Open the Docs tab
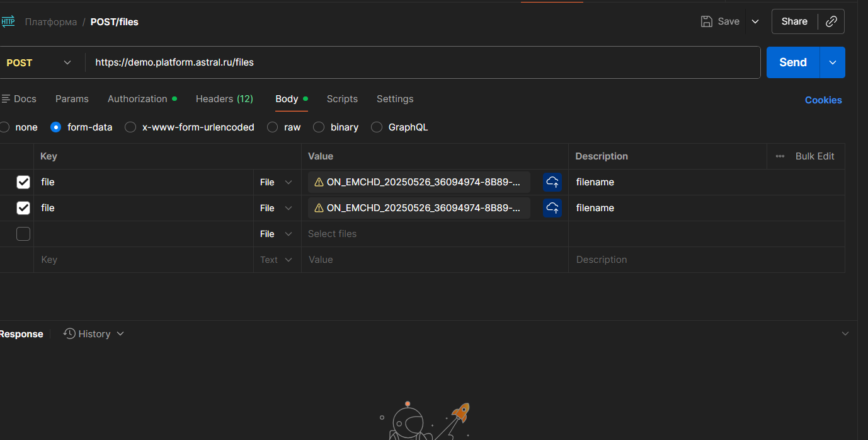This screenshot has width=868, height=440. click(x=19, y=99)
